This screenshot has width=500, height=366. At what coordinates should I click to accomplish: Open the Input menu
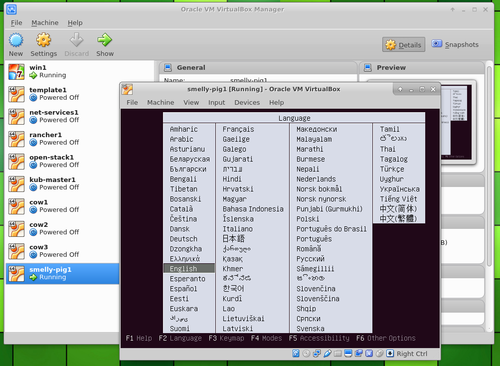[216, 102]
